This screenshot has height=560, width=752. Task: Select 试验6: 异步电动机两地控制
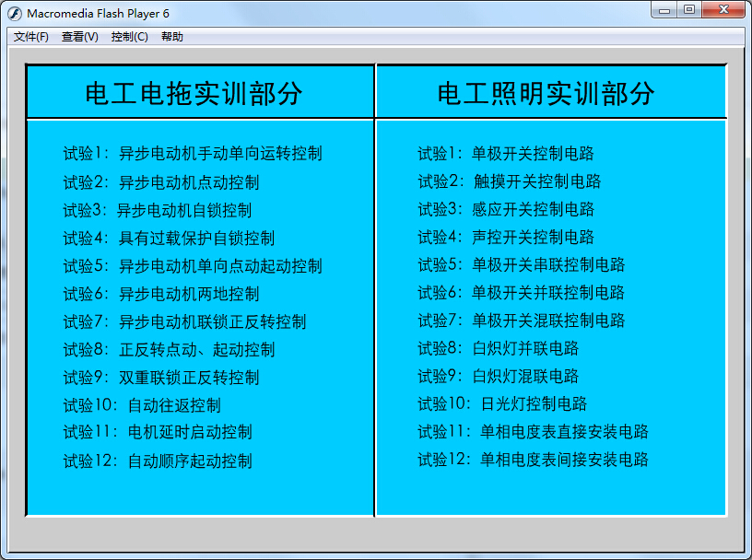161,293
